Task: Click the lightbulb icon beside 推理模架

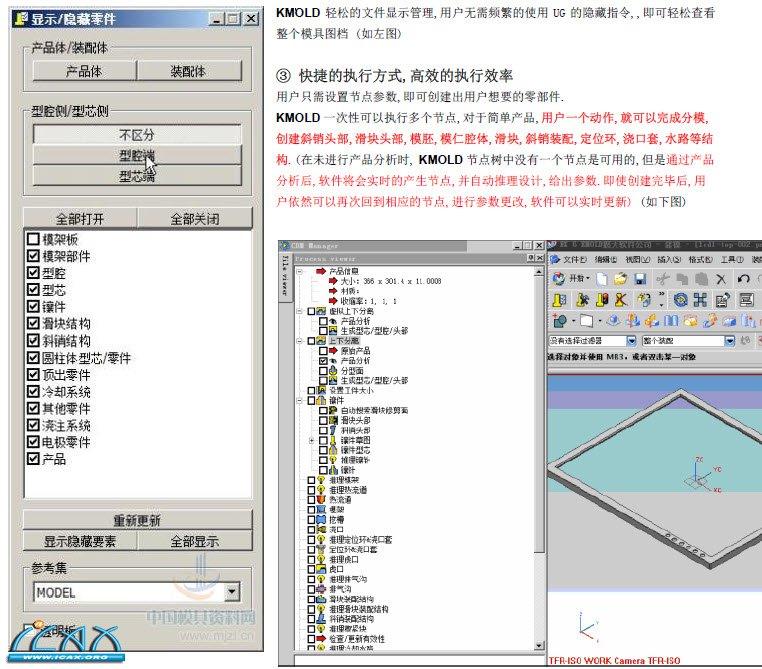Action: (321, 480)
